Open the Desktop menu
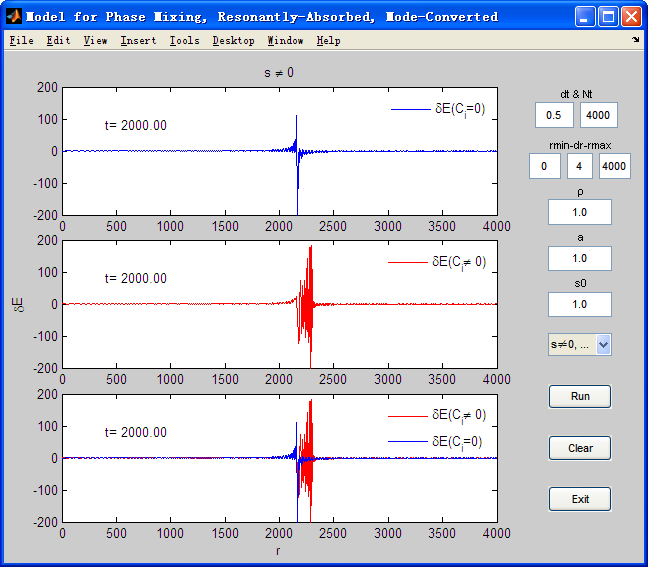The height and width of the screenshot is (567, 648). pyautogui.click(x=233, y=40)
